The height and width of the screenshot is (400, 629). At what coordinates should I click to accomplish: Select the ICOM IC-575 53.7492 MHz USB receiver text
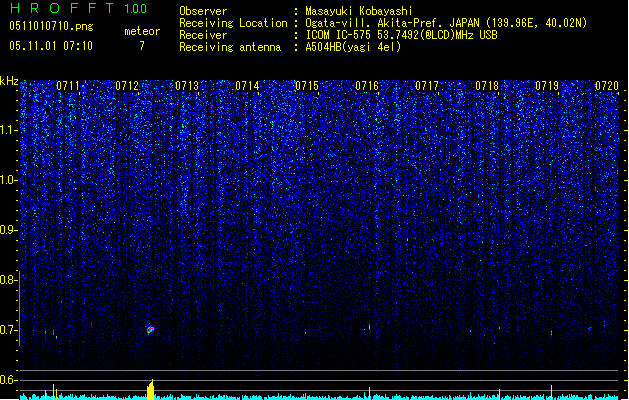tap(401, 35)
